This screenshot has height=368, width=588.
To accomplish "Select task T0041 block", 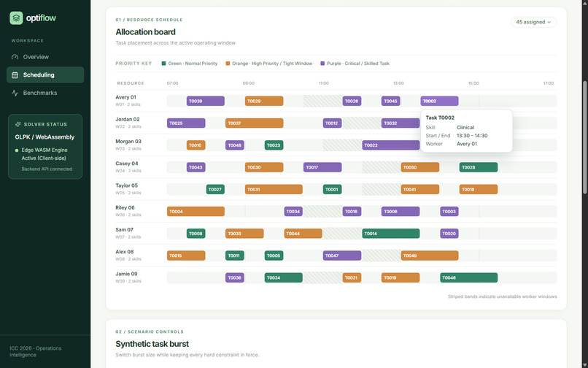I will coord(420,190).
